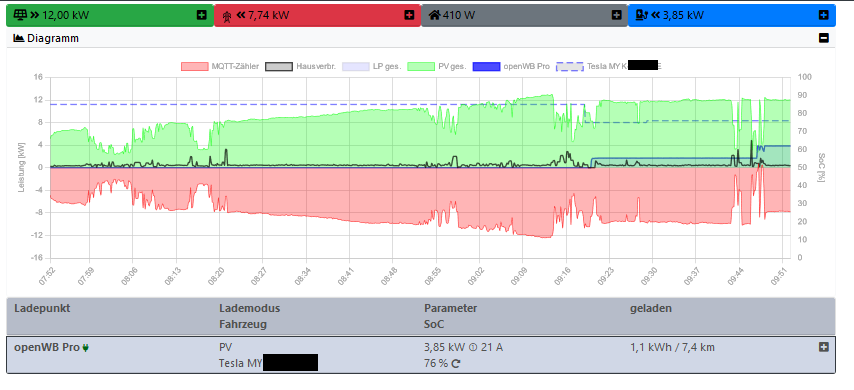This screenshot has width=854, height=390.
Task: Click the Diagramm panel title
Action: [x=53, y=38]
